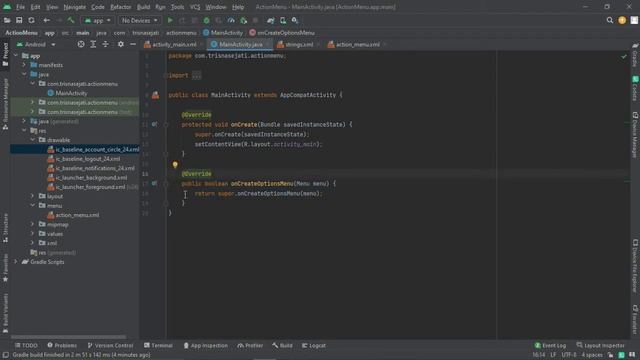Run the app with green play button
The height and width of the screenshot is (360, 640).
(170, 20)
